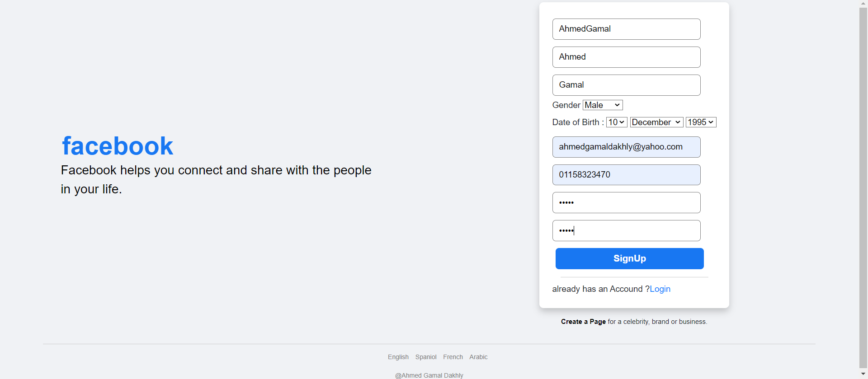Viewport: 868px width, 379px height.
Task: Click the scrollbar down arrow
Action: [863, 374]
